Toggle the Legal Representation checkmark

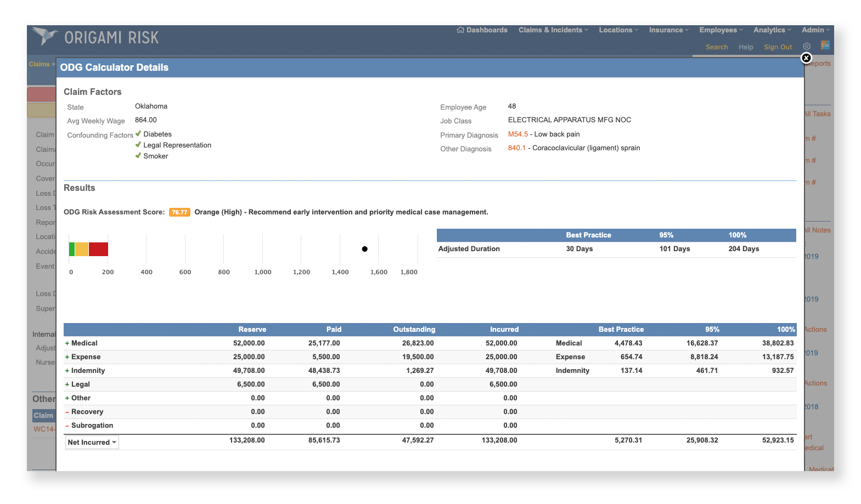click(138, 145)
